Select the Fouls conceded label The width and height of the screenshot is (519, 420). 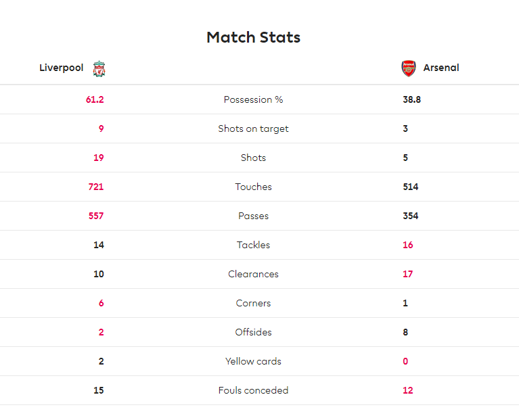(x=253, y=390)
